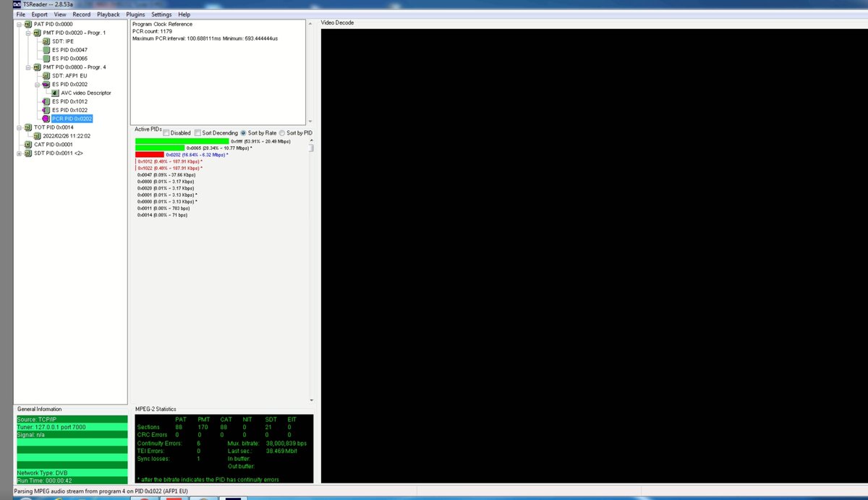Click the red 0x0202 bitrate bar

click(150, 154)
